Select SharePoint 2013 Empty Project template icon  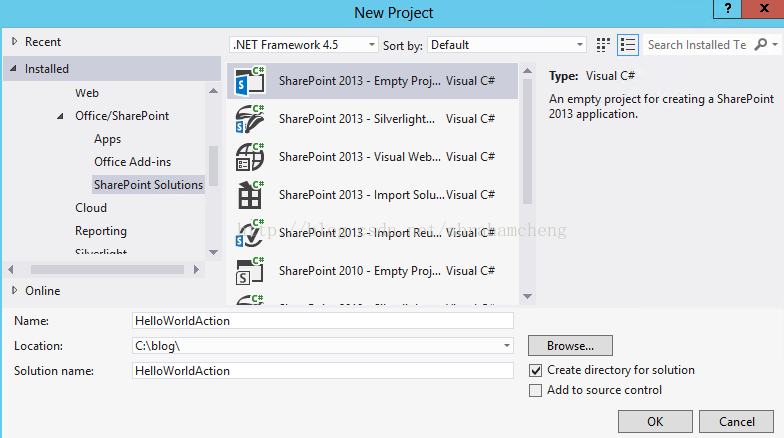pos(250,80)
